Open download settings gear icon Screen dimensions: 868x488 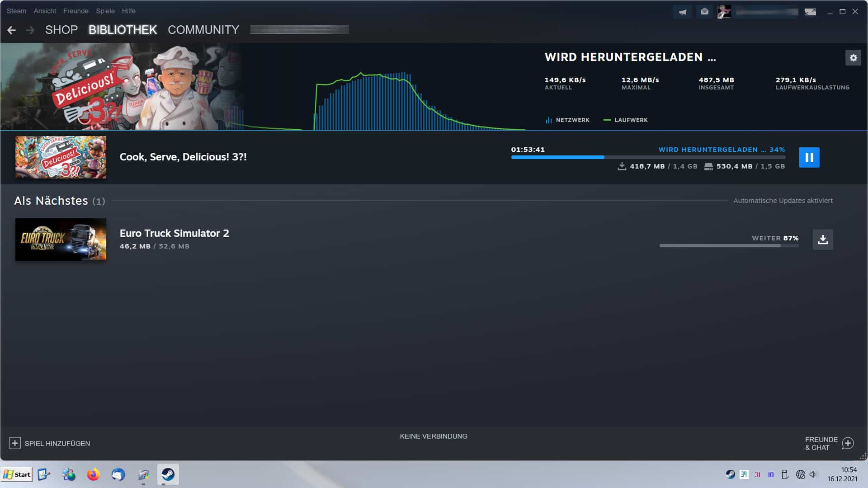[853, 58]
